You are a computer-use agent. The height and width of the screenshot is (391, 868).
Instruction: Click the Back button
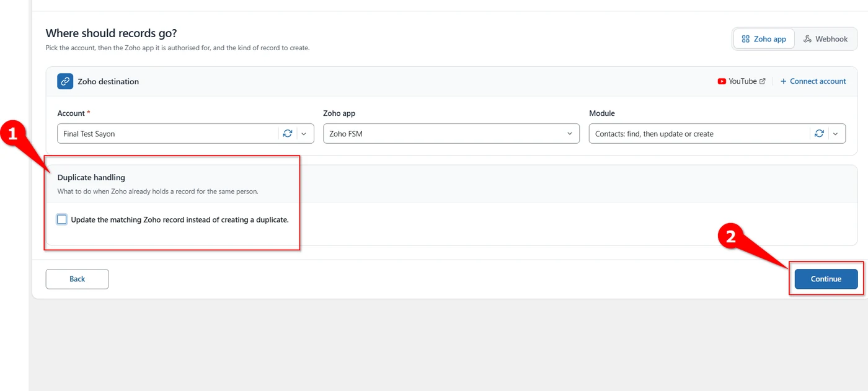pyautogui.click(x=77, y=279)
